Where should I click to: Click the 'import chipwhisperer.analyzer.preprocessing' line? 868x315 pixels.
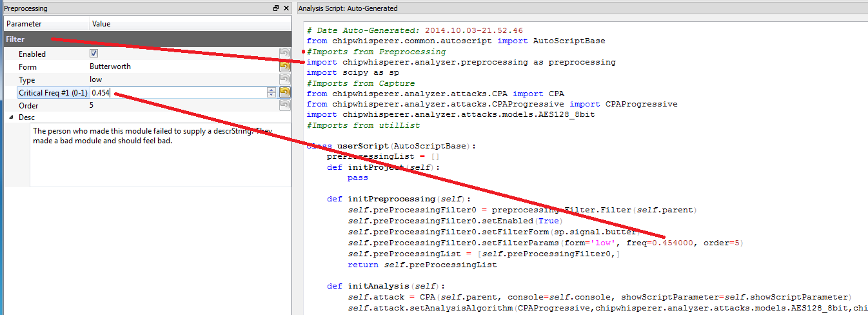(461, 62)
